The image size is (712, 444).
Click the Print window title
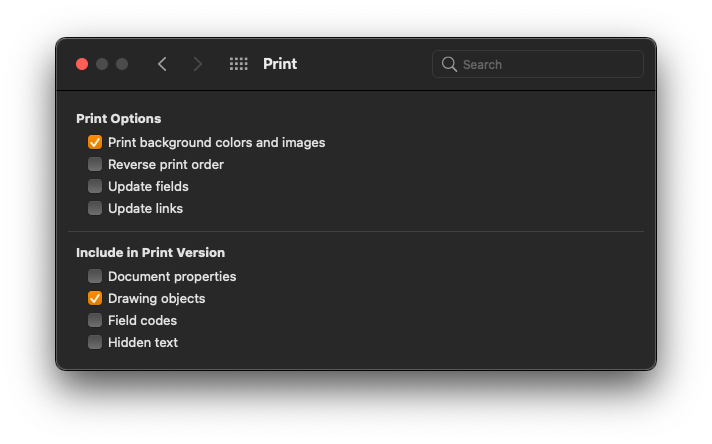pos(280,64)
